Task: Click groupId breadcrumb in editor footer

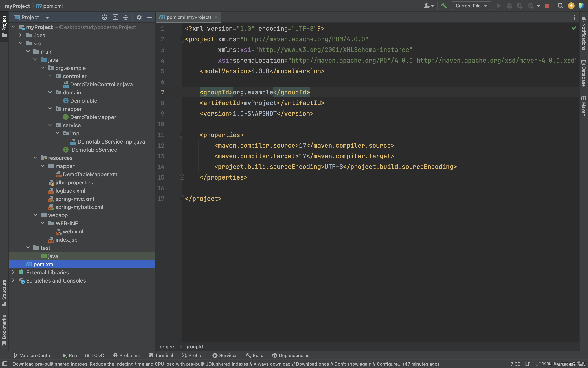Action: point(194,347)
